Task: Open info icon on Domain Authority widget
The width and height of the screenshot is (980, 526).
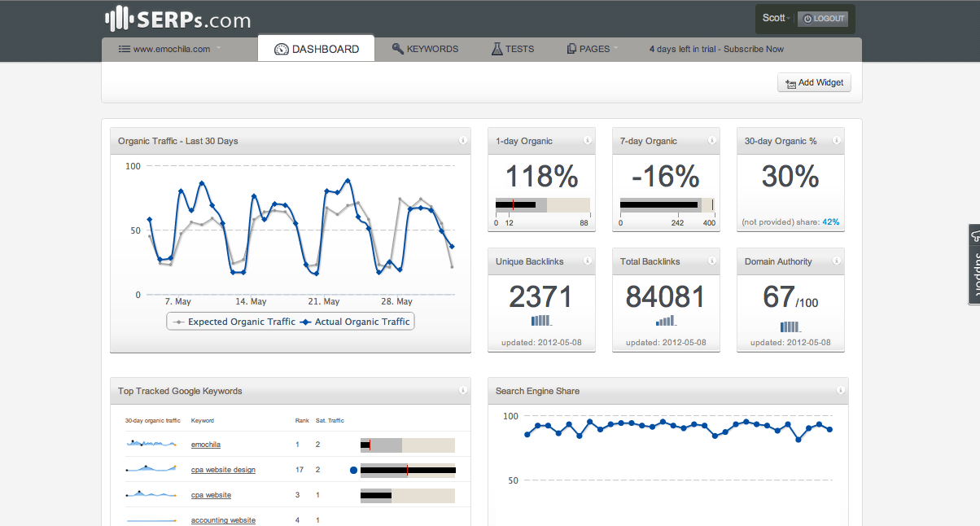Action: (x=836, y=261)
